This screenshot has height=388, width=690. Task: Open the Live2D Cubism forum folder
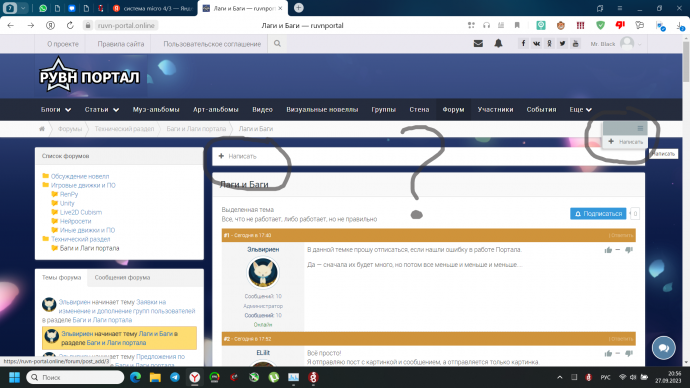coord(81,212)
